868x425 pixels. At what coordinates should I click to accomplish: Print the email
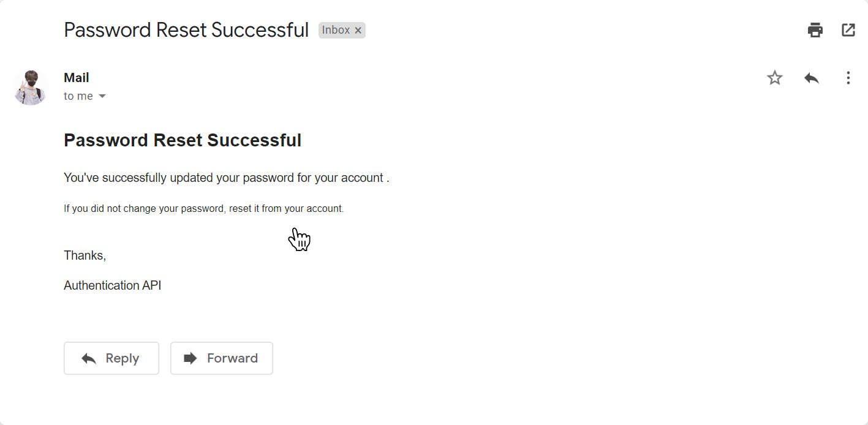pyautogui.click(x=815, y=29)
